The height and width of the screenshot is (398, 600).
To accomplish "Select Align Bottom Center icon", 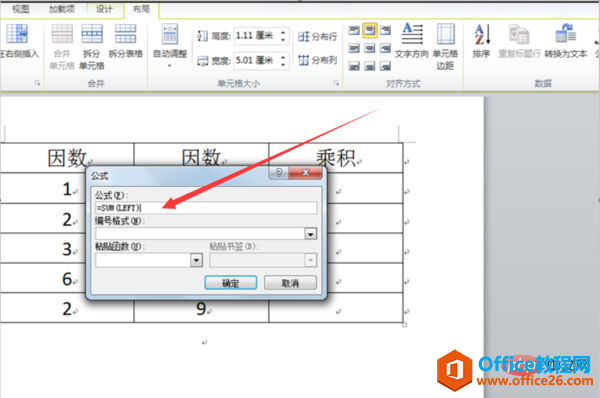I will 370,66.
